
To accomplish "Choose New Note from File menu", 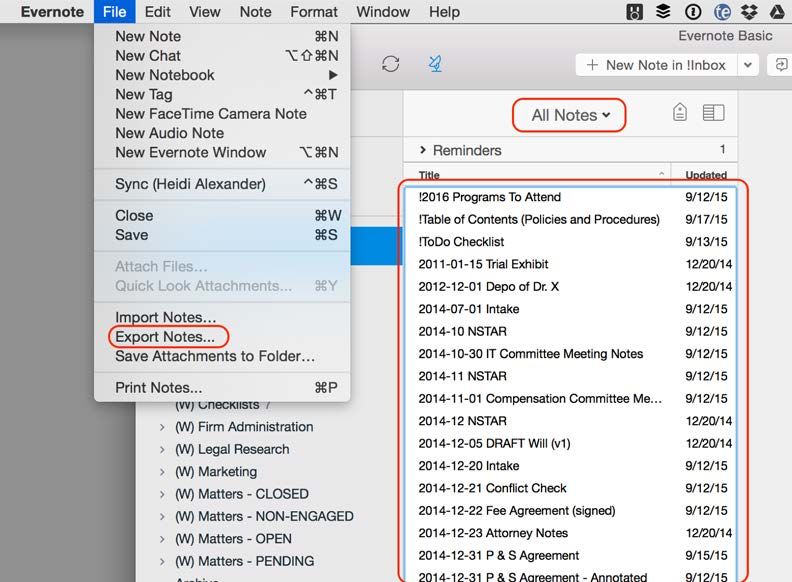I will [222, 36].
